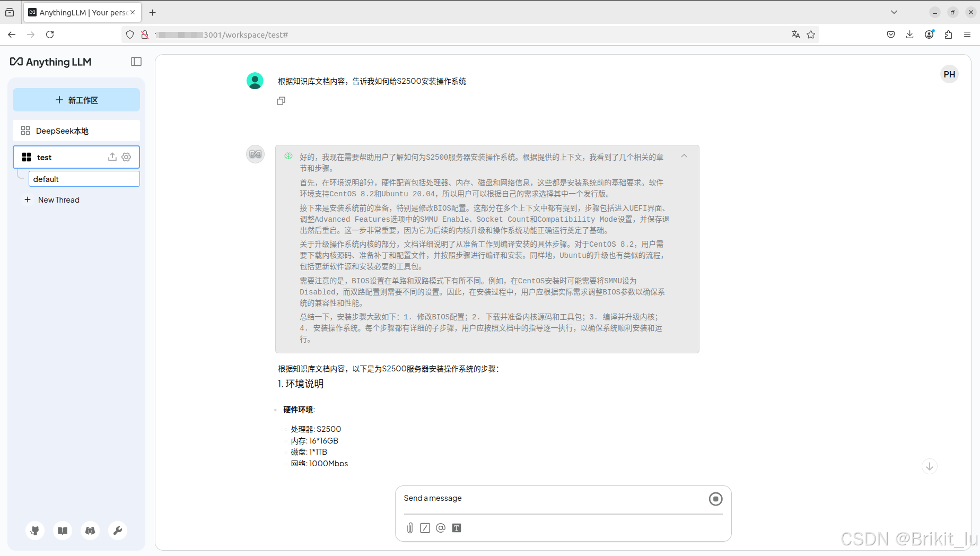This screenshot has height=556, width=980.
Task: Open the @ agents icon
Action: coord(441,528)
